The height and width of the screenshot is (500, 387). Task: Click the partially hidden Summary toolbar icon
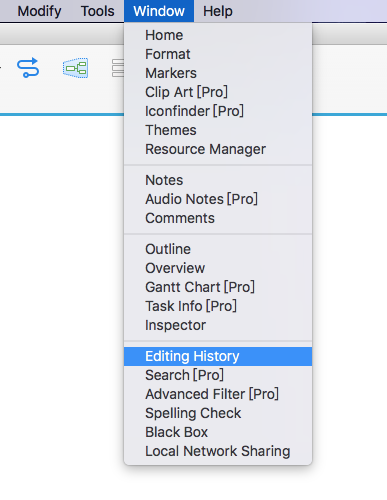[118, 68]
